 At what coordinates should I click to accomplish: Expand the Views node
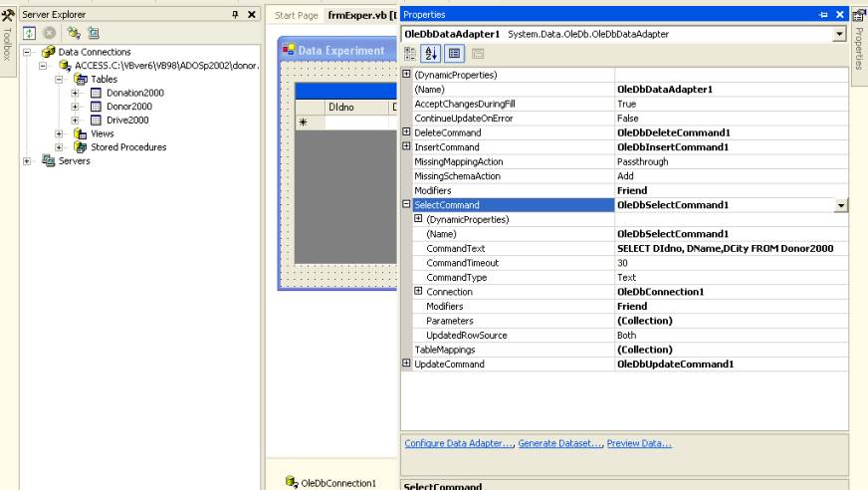click(x=59, y=133)
